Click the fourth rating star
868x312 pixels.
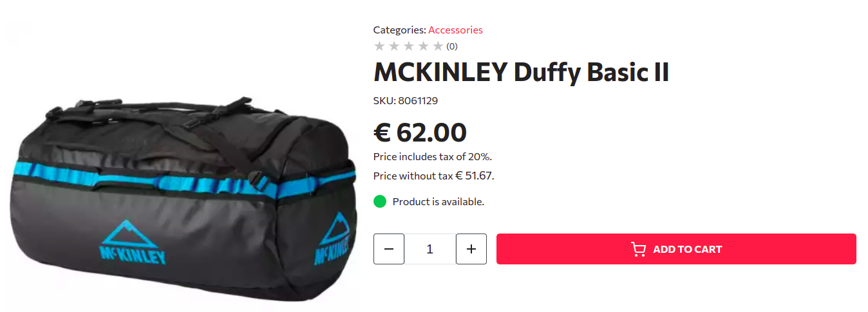pyautogui.click(x=424, y=46)
